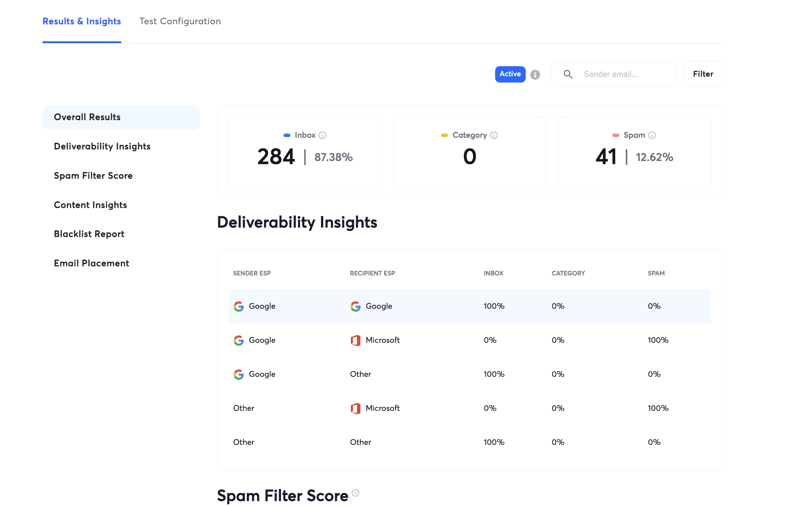
Task: Open Spam Filter Score section in sidebar
Action: coord(93,176)
